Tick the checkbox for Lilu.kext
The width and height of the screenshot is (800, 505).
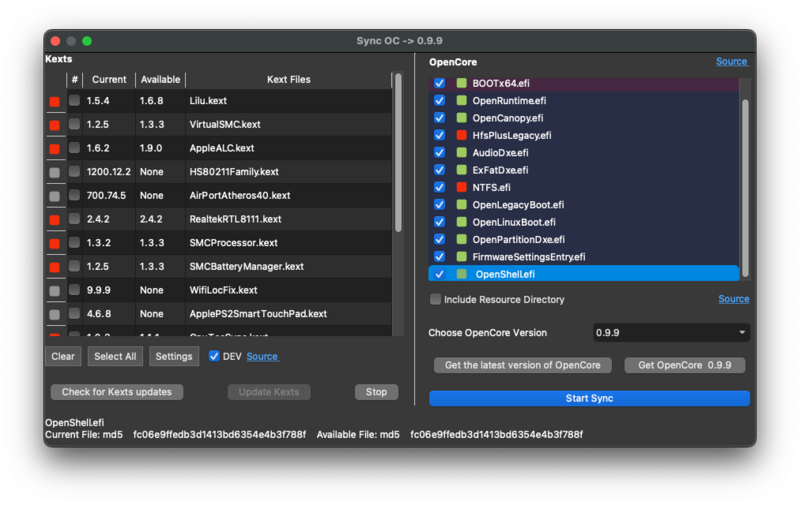[74, 100]
